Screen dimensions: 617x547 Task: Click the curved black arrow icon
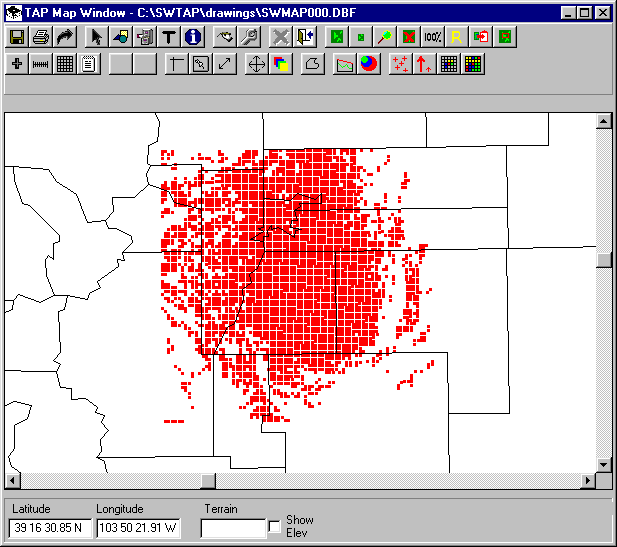pos(65,37)
